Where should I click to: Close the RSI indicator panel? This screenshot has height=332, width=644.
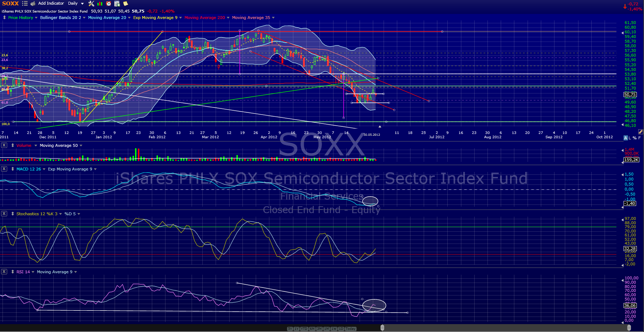click(x=4, y=272)
